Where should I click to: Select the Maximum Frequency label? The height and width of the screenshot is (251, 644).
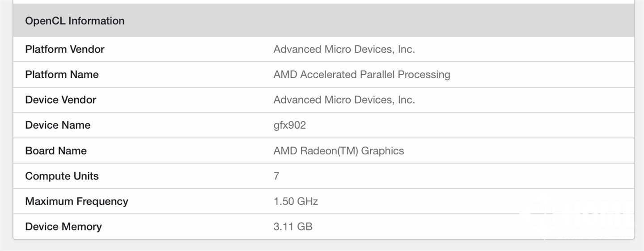(x=76, y=201)
